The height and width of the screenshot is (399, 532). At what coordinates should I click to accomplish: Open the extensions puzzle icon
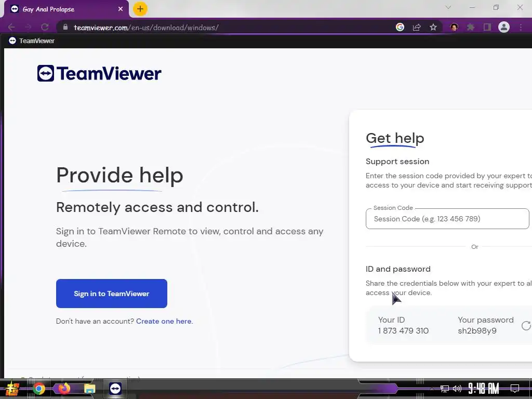[x=471, y=27]
